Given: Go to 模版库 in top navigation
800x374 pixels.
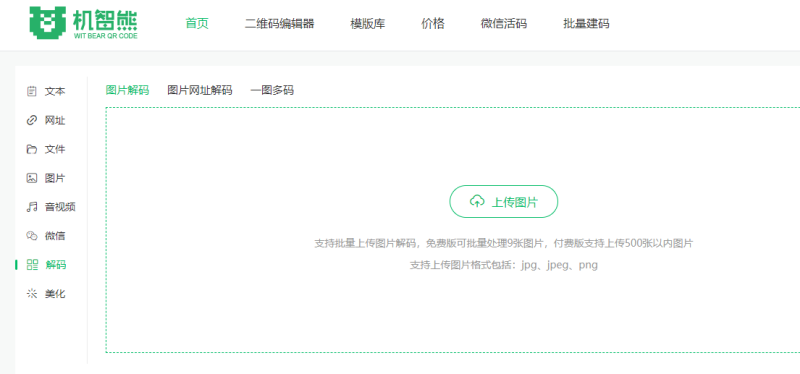Looking at the screenshot, I should (367, 23).
